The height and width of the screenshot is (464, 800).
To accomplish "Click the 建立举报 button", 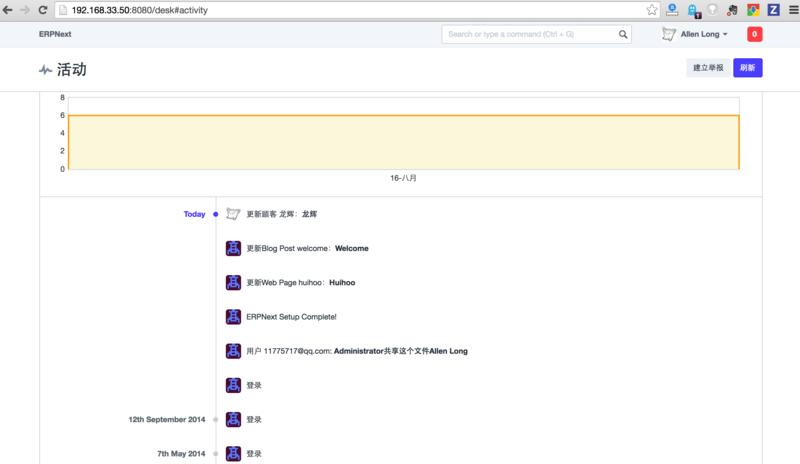I will coord(708,68).
